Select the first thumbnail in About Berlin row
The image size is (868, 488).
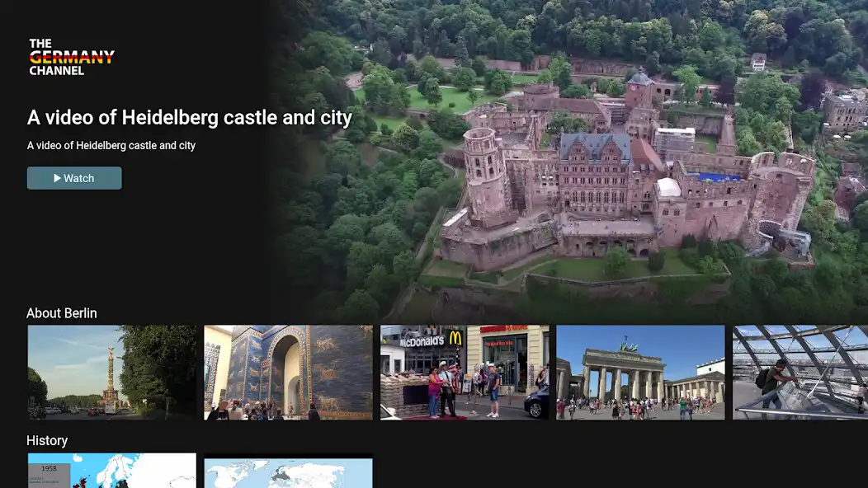tap(111, 372)
